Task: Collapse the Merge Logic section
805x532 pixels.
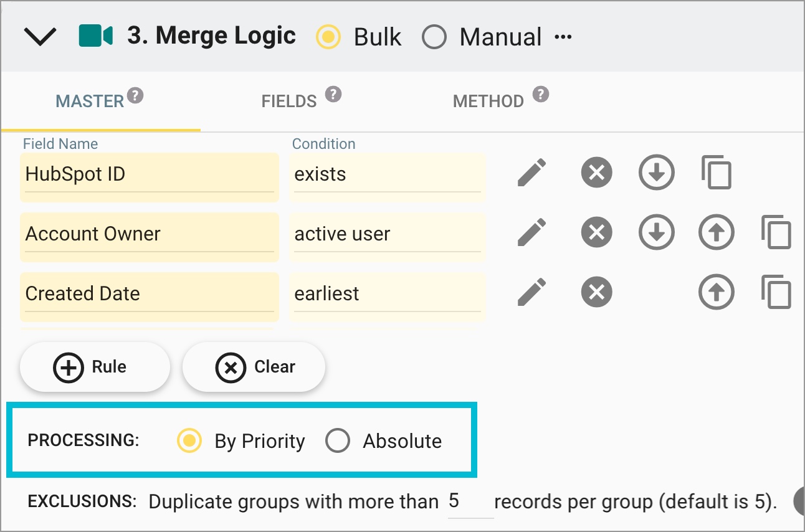Action: [40, 36]
